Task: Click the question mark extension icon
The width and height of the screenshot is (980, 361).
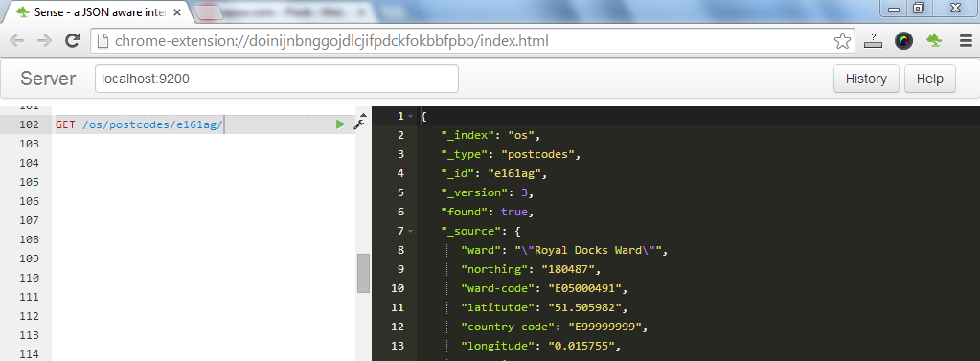Action: (873, 41)
